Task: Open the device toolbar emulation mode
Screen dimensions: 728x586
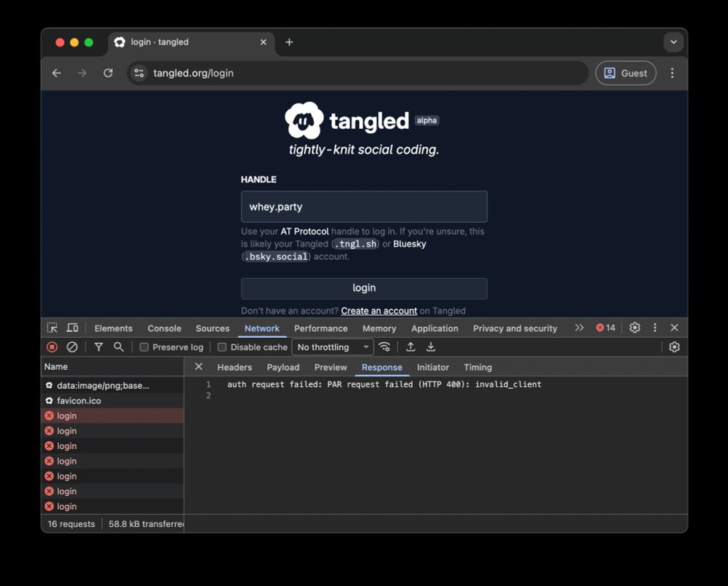Action: coord(72,328)
